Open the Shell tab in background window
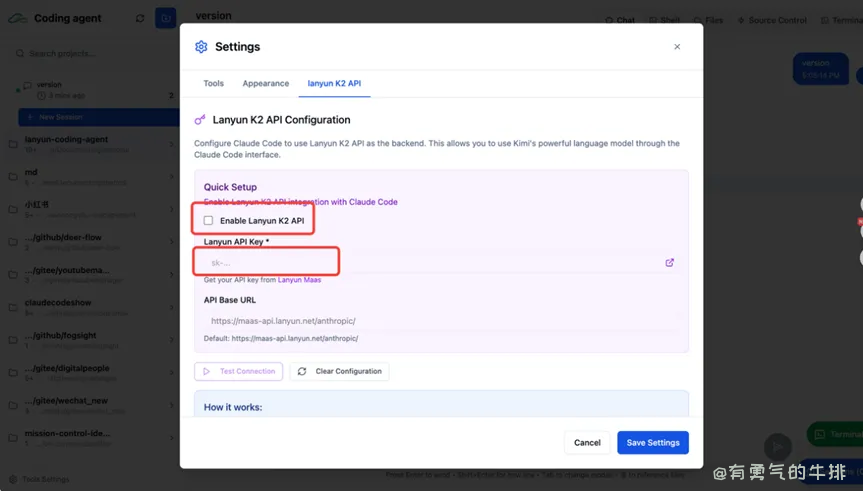Image resolution: width=863 pixels, height=491 pixels. (664, 20)
